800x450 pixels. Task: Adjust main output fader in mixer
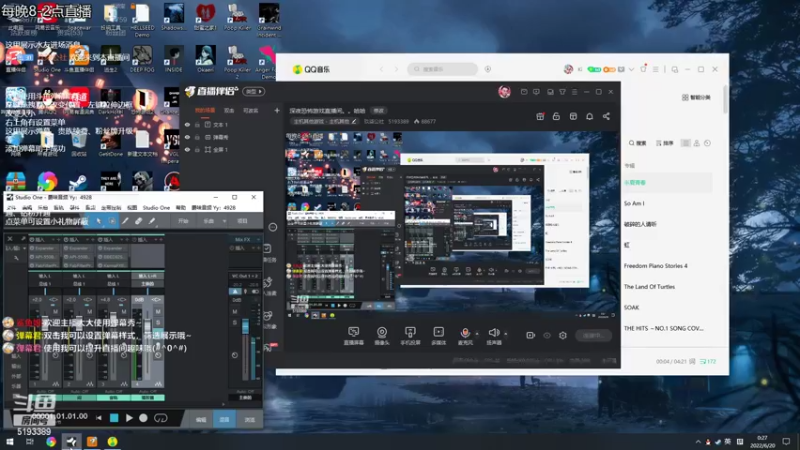[245, 327]
